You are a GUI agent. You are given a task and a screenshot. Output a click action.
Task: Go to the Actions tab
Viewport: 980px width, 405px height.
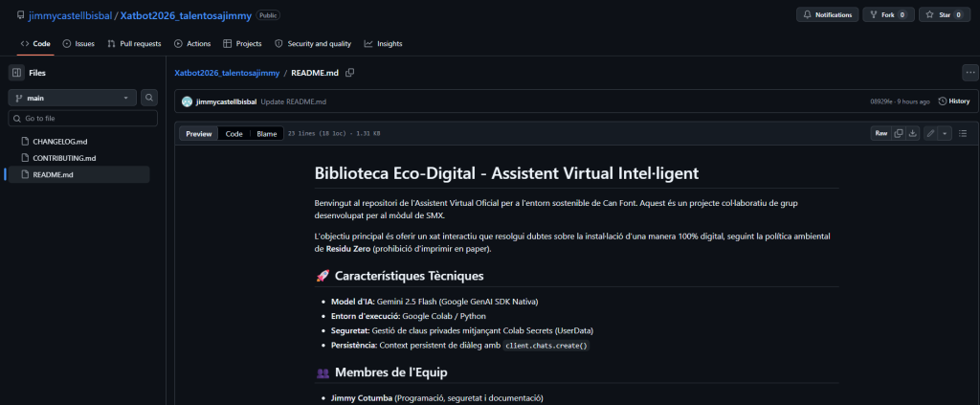pos(192,44)
